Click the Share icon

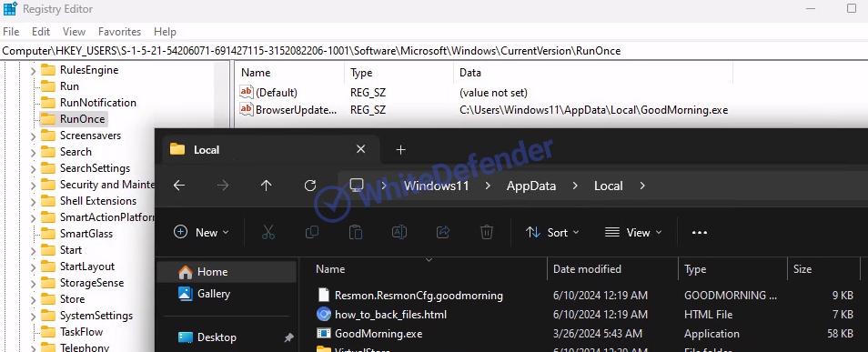443,233
